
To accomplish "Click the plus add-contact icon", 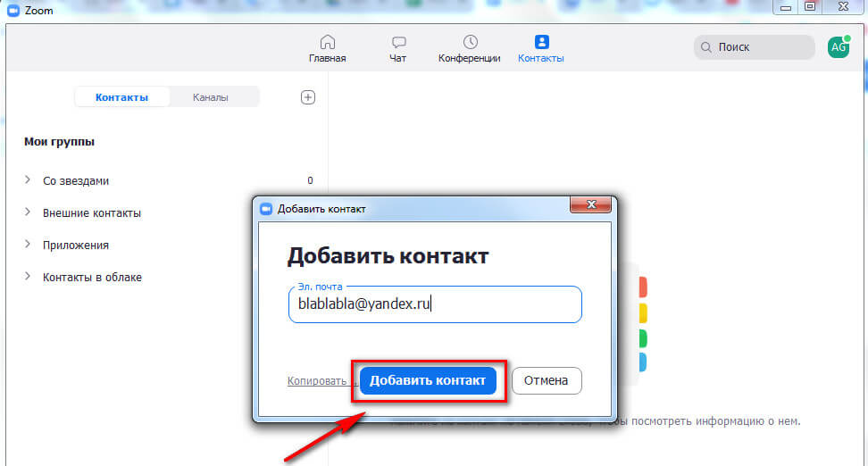I will point(308,97).
